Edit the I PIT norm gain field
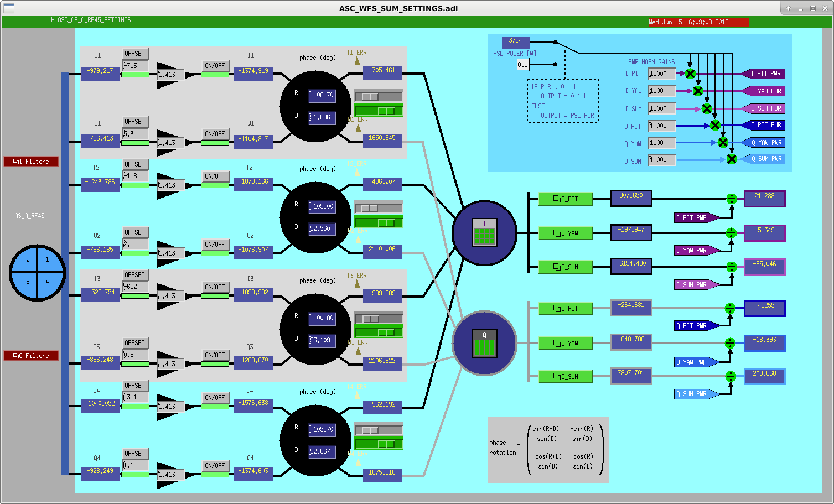 (662, 74)
